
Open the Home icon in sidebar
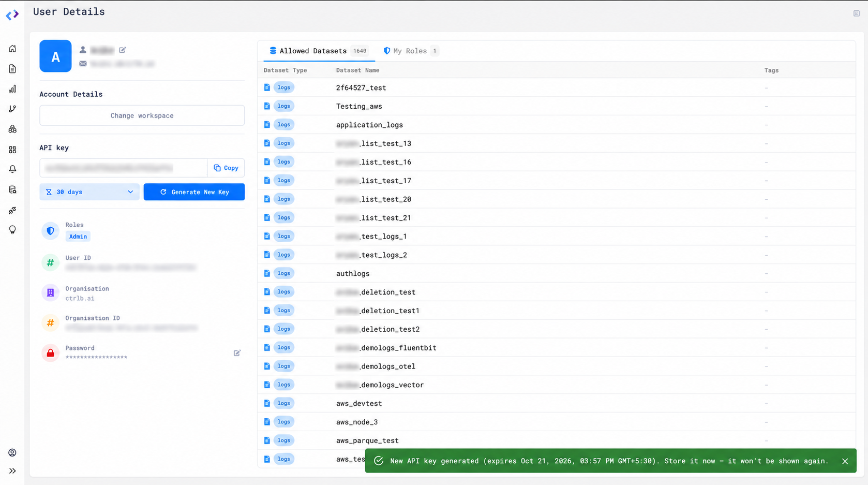(x=12, y=49)
